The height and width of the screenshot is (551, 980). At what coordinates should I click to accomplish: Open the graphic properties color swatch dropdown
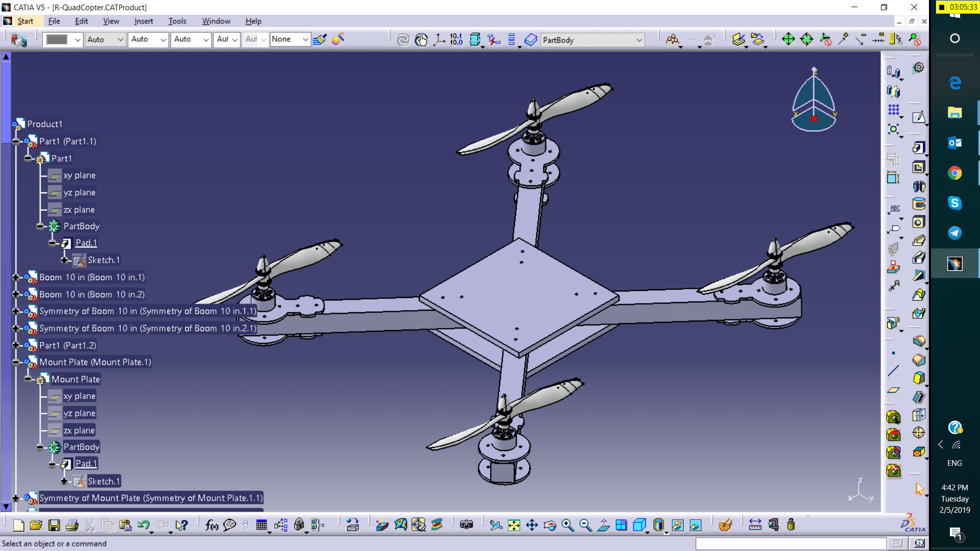[x=78, y=40]
